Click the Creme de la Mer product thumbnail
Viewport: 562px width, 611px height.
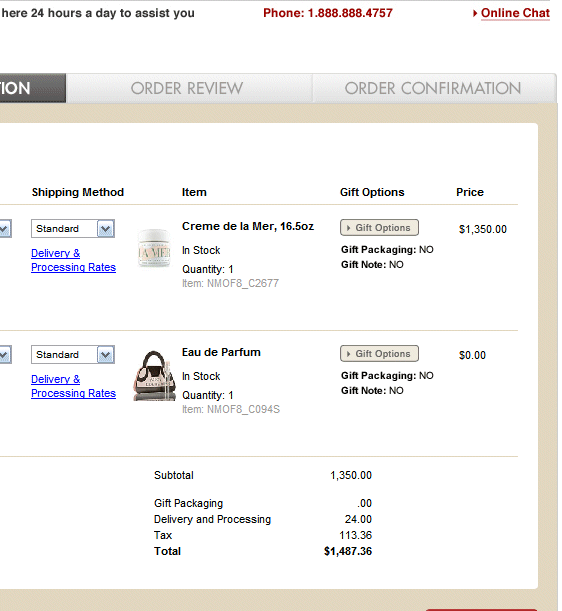click(x=154, y=248)
